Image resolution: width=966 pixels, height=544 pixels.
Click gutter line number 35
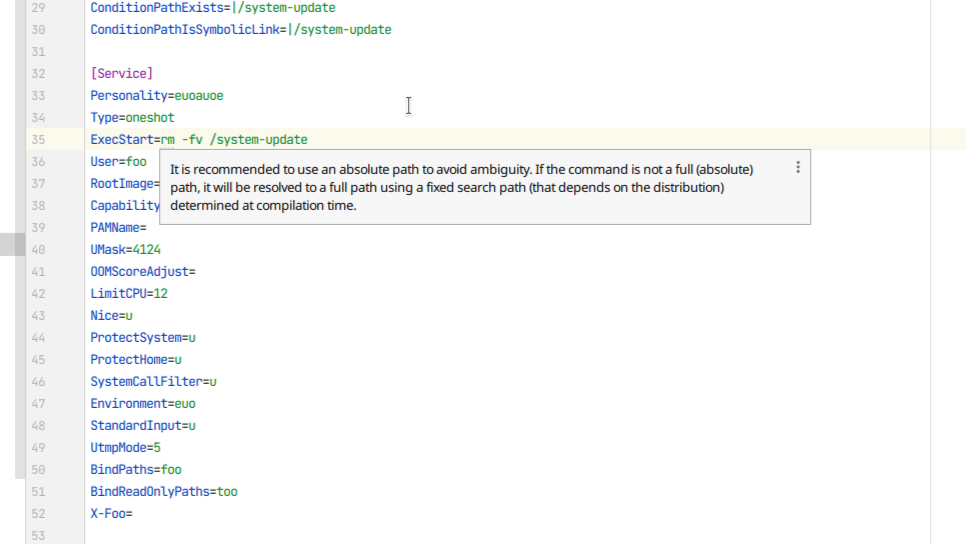pyautogui.click(x=38, y=140)
